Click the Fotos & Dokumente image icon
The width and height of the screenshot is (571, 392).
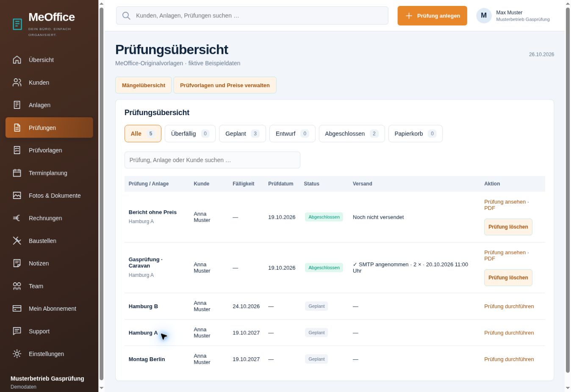pyautogui.click(x=17, y=196)
